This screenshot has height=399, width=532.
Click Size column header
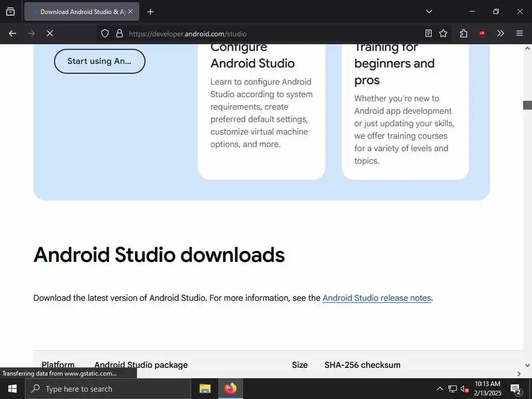pyautogui.click(x=300, y=365)
